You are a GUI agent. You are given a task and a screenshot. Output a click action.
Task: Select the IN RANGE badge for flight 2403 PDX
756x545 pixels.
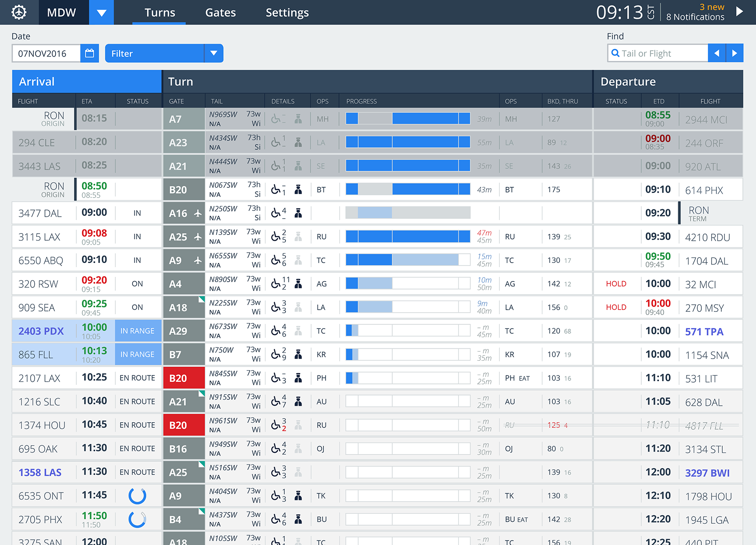tap(138, 331)
